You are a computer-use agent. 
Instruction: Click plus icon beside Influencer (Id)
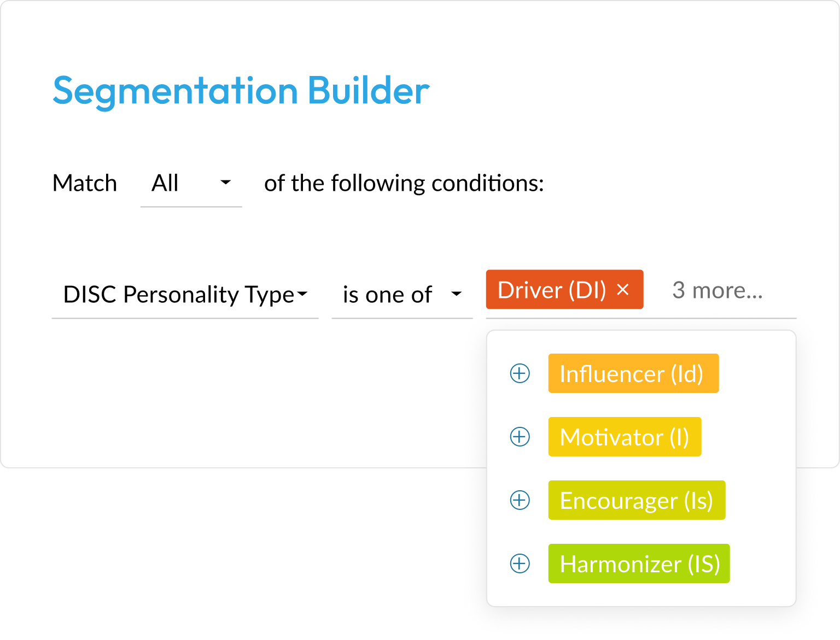[x=520, y=374]
